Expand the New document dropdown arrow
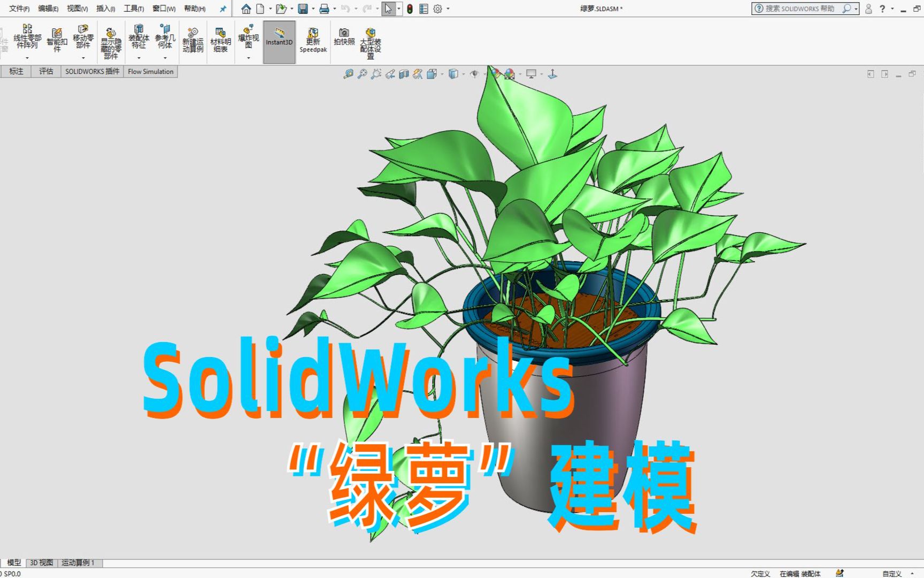Image resolution: width=924 pixels, height=578 pixels. point(270,9)
